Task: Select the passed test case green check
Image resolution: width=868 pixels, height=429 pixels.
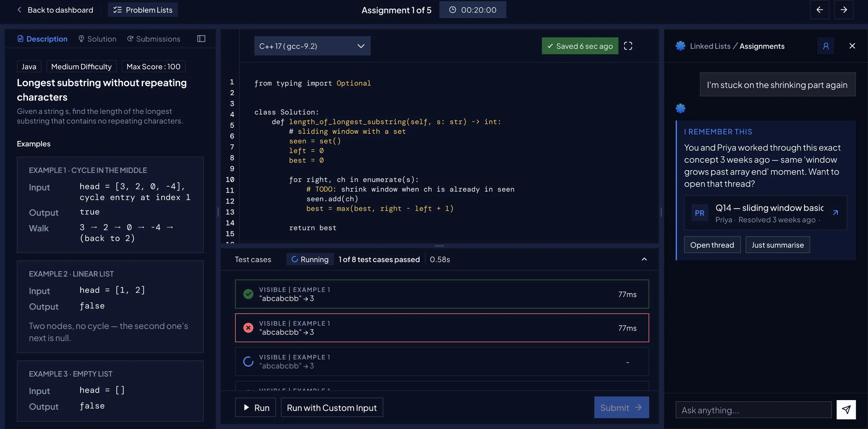Action: (248, 294)
